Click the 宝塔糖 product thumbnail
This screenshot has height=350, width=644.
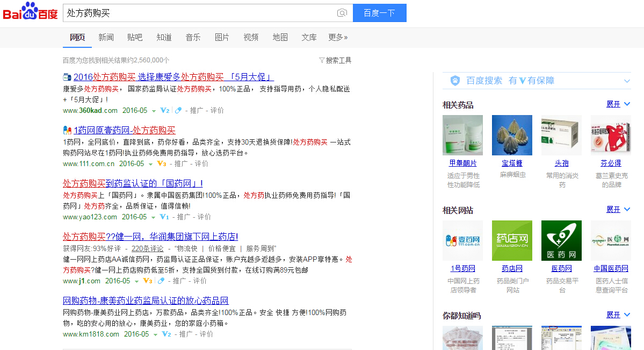pos(511,135)
